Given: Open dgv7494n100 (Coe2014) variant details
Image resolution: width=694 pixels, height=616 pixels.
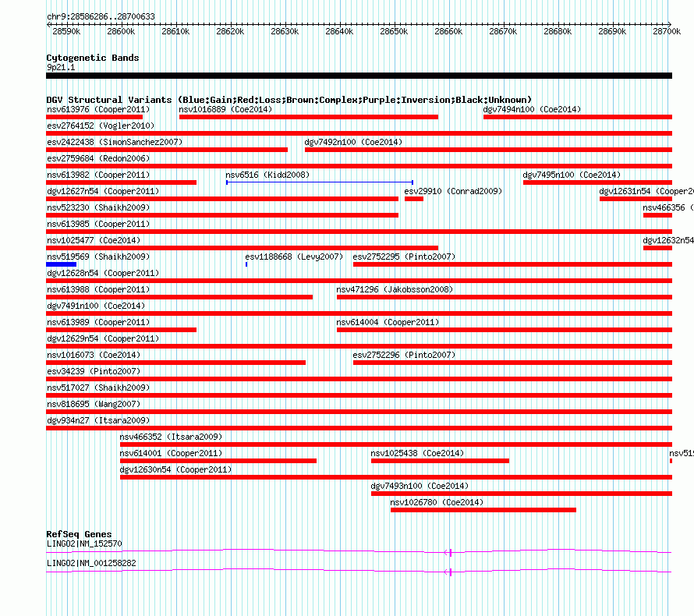Looking at the screenshot, I should pyautogui.click(x=532, y=109).
